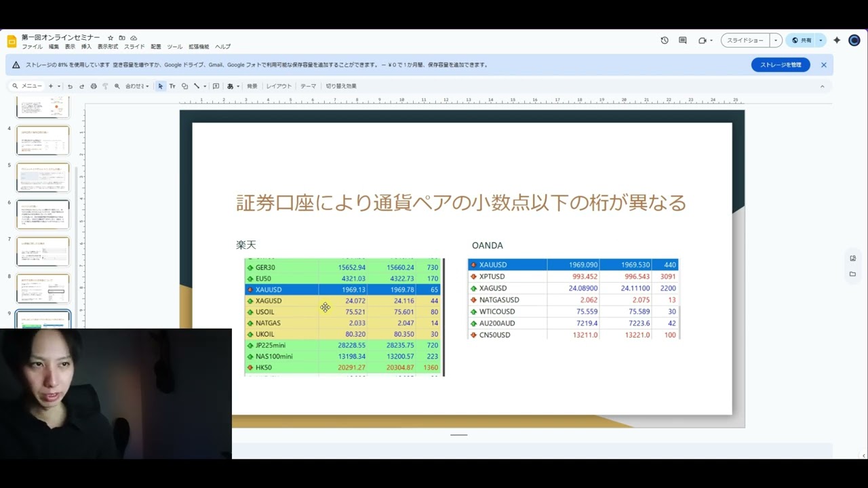Select the paint format roller tool
Image resolution: width=868 pixels, height=488 pixels.
(x=105, y=86)
